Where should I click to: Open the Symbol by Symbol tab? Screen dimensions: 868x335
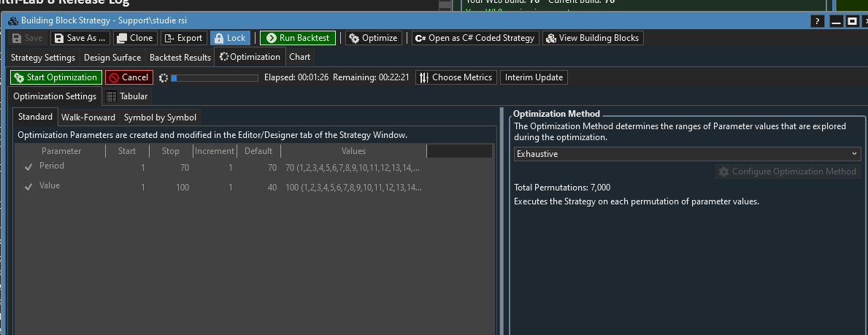tap(159, 117)
